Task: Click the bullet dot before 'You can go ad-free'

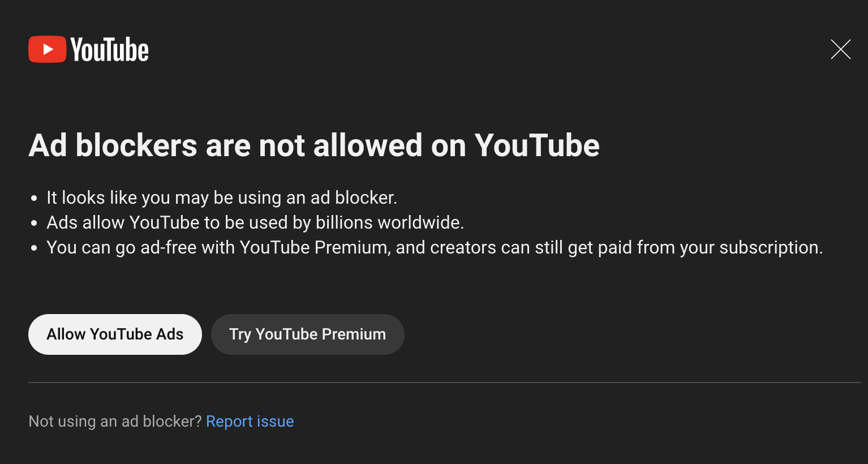Action: tap(35, 248)
